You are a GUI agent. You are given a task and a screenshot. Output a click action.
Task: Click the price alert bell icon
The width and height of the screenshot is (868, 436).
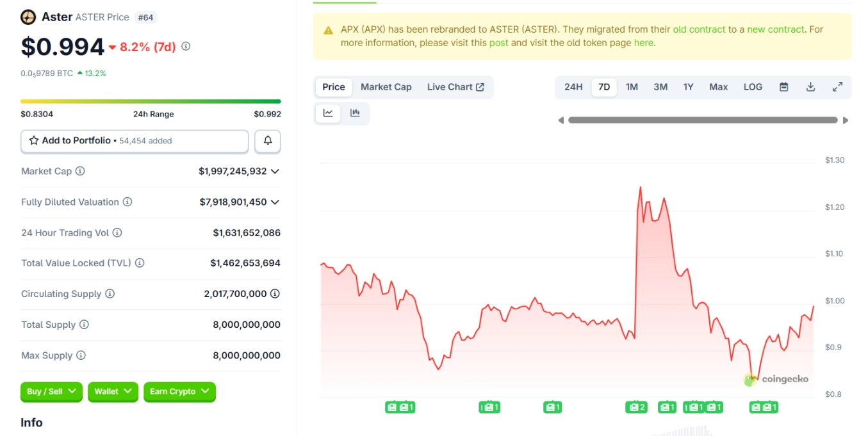coord(268,141)
